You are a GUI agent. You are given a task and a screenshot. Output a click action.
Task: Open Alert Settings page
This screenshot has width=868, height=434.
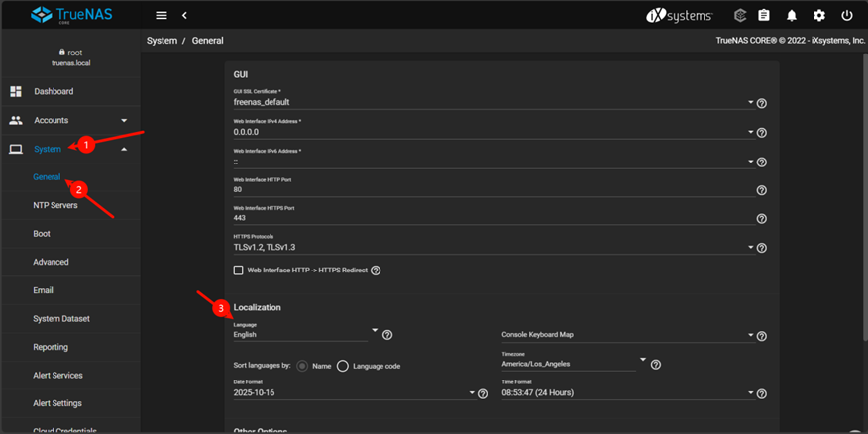57,403
